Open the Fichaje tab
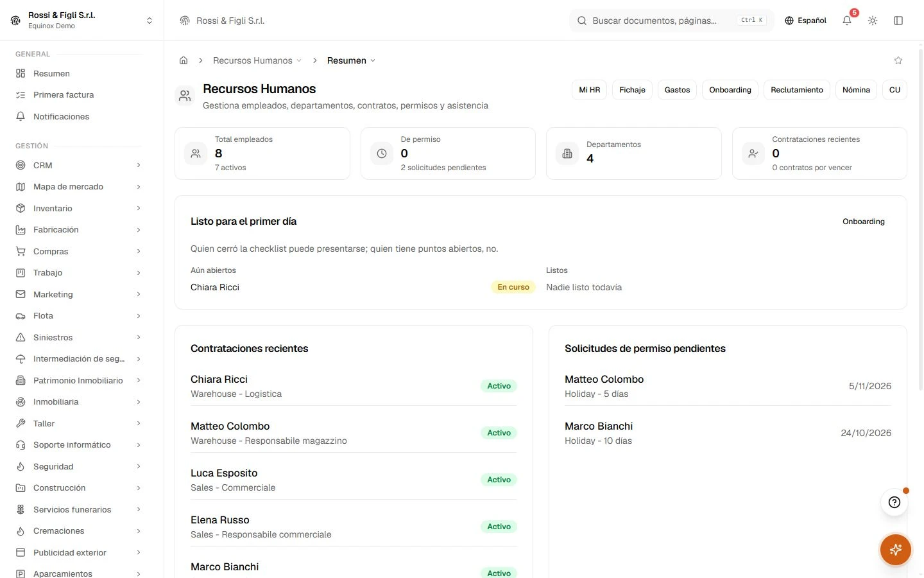This screenshot has height=578, width=924. tap(632, 90)
